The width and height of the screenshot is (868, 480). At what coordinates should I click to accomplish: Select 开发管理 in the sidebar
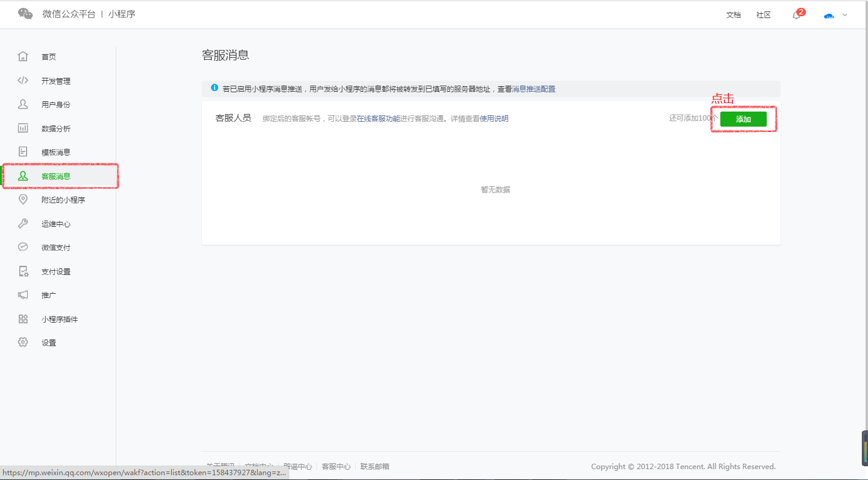tap(55, 80)
